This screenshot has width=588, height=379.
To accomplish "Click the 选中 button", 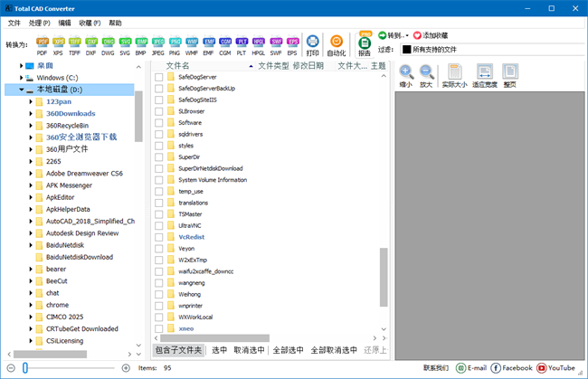I will (x=220, y=350).
